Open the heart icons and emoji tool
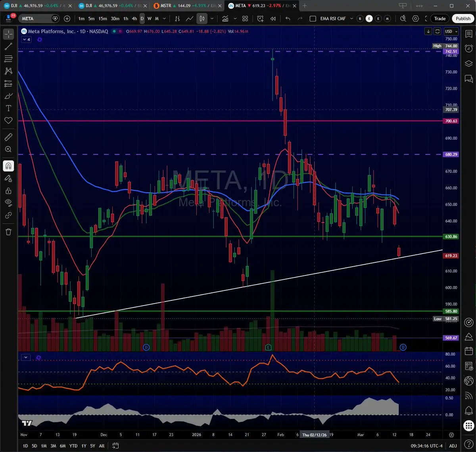 tap(8, 120)
